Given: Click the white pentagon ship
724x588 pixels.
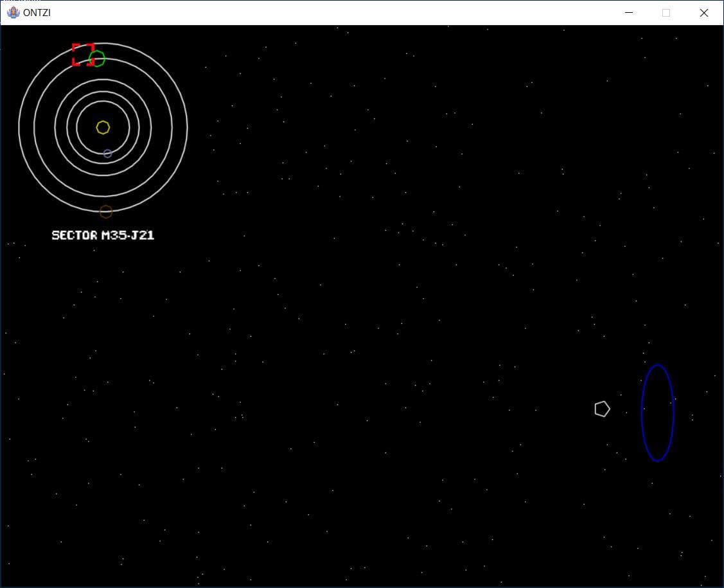Looking at the screenshot, I should coord(602,409).
